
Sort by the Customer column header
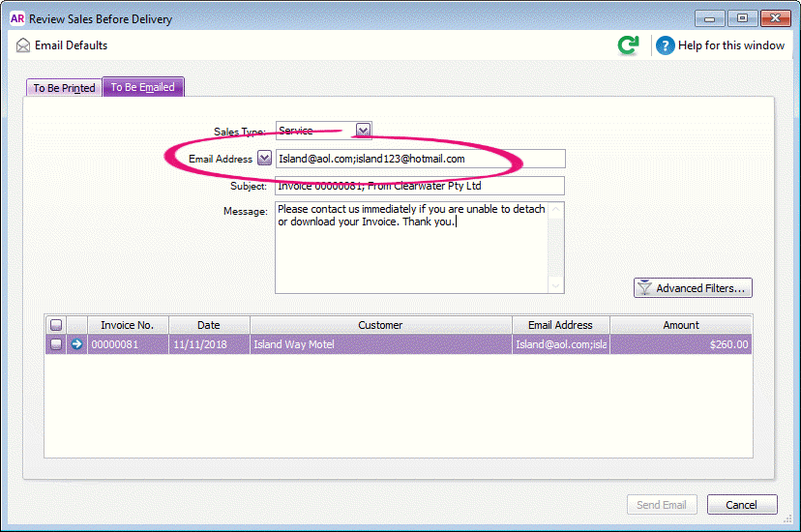point(380,325)
